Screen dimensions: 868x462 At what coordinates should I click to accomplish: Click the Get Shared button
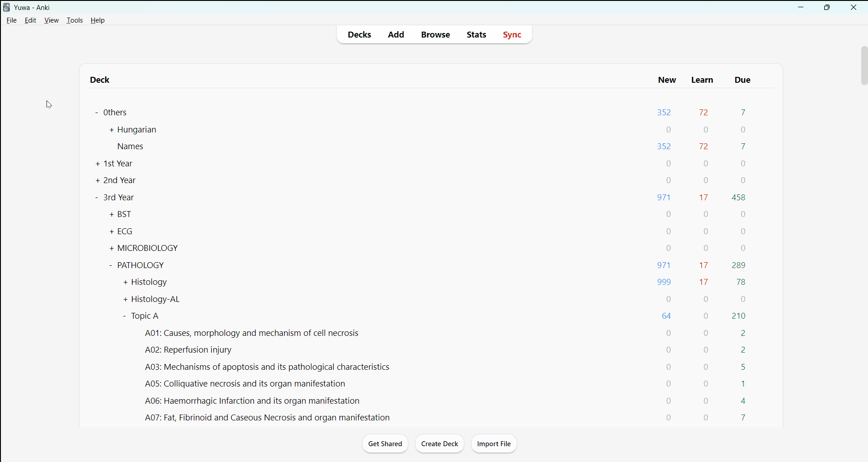385,444
